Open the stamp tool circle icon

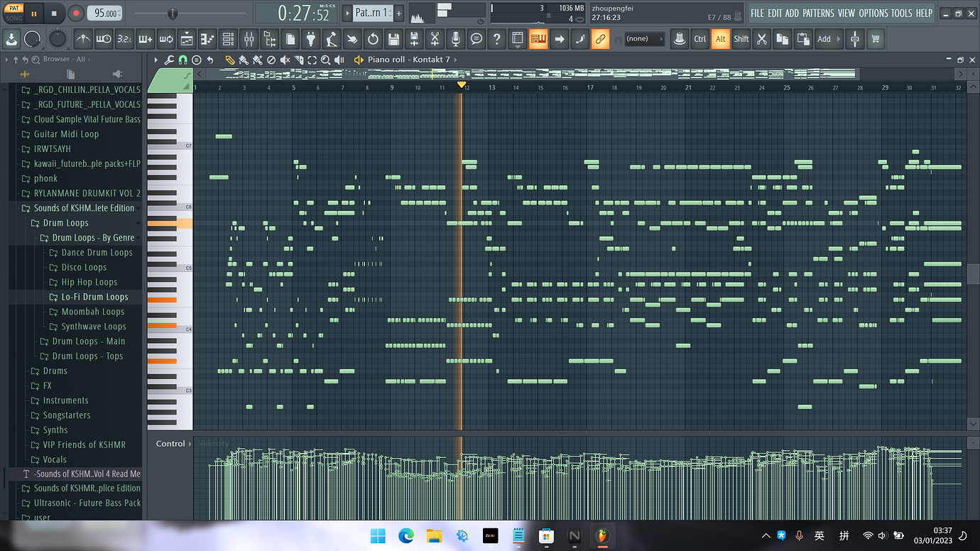pos(197,60)
